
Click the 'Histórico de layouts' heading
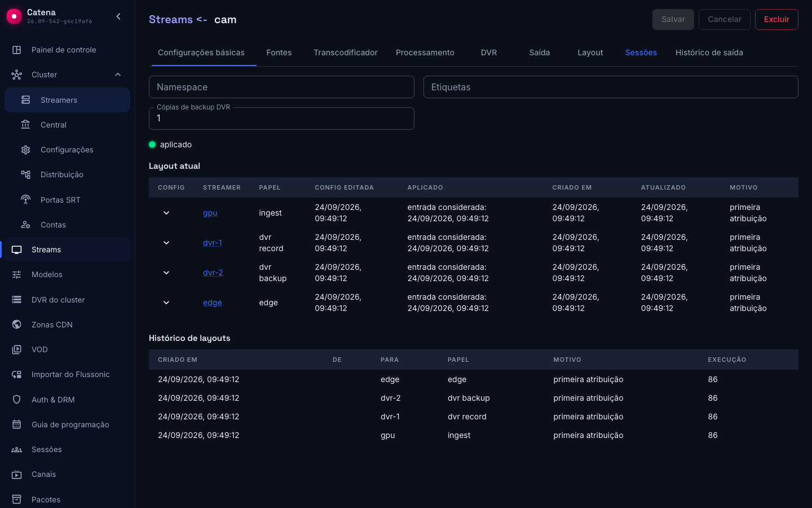(x=189, y=338)
